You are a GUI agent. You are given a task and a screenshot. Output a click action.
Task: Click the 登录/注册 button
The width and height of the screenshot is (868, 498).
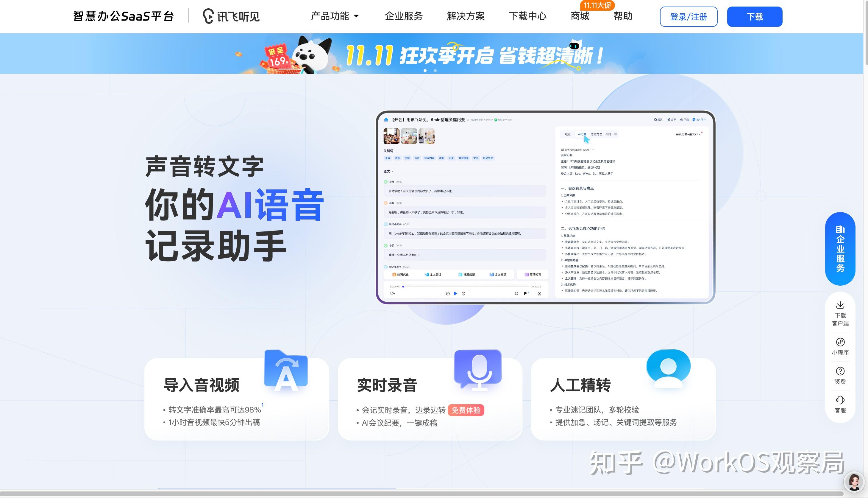[x=688, y=16]
